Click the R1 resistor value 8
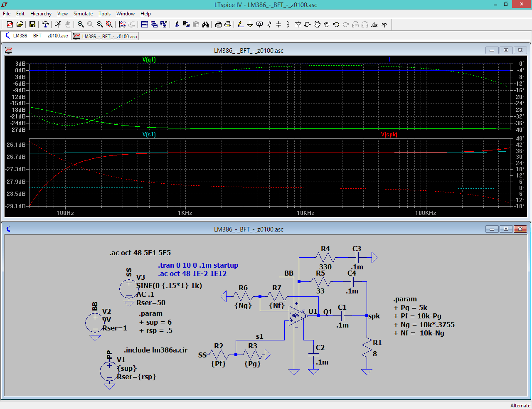This screenshot has height=409, width=532. pos(375,354)
